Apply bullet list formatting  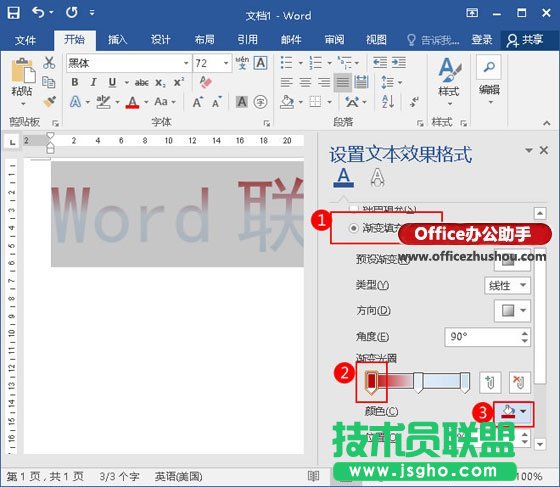287,62
